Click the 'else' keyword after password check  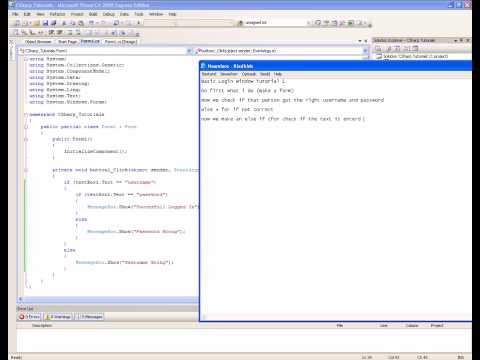81,219
